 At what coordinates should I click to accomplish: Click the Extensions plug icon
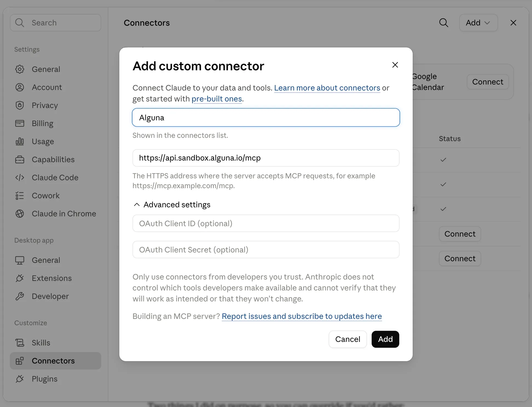click(x=20, y=278)
